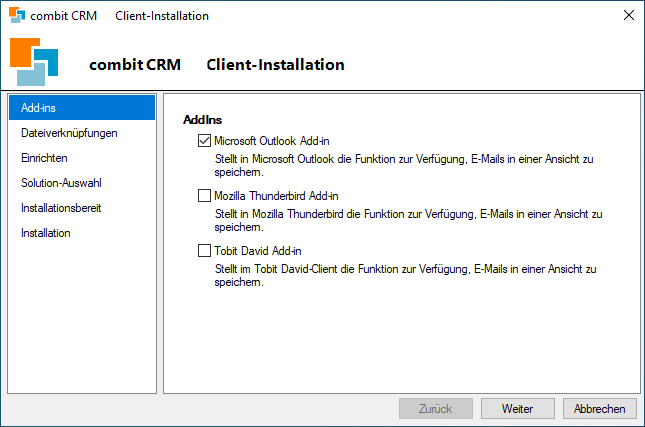Click the Microsoft Outlook description text
645x427 pixels.
pyautogui.click(x=404, y=165)
